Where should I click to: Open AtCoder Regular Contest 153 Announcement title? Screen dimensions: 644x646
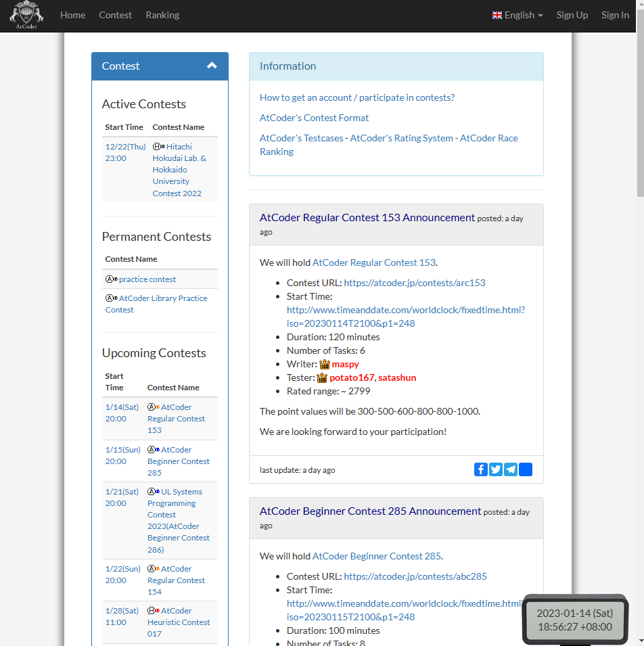(367, 218)
